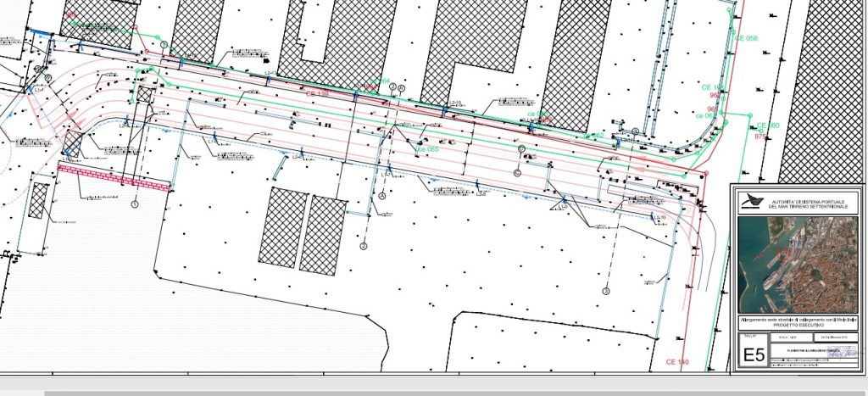Click the Planimetria Illuminazione Pubblica drawing title
This screenshot has height=396, width=868.
coord(812,349)
